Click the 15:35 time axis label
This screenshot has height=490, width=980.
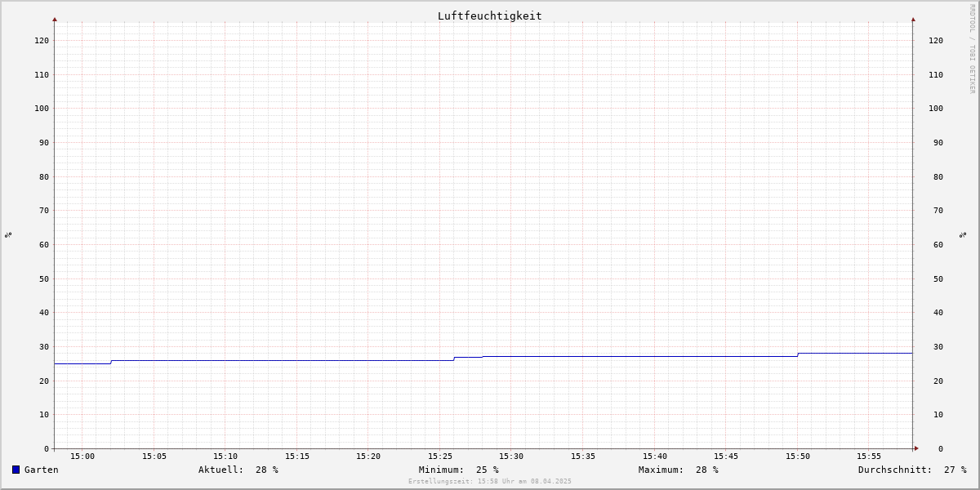point(583,456)
